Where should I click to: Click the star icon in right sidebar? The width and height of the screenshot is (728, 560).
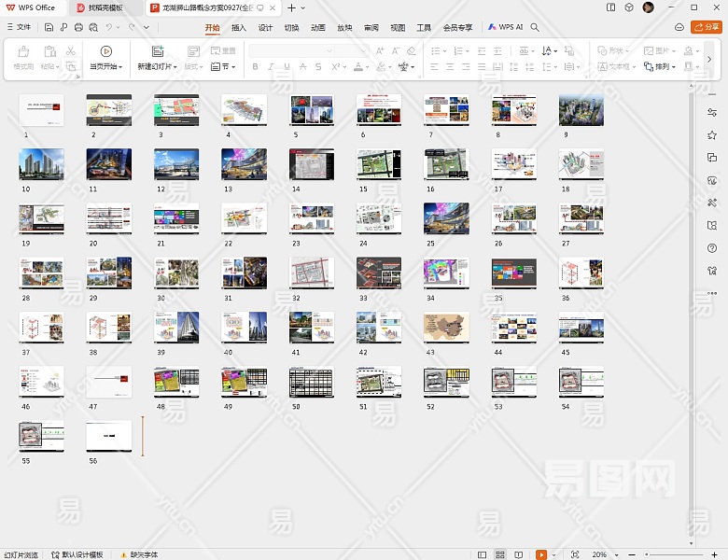pyautogui.click(x=712, y=134)
